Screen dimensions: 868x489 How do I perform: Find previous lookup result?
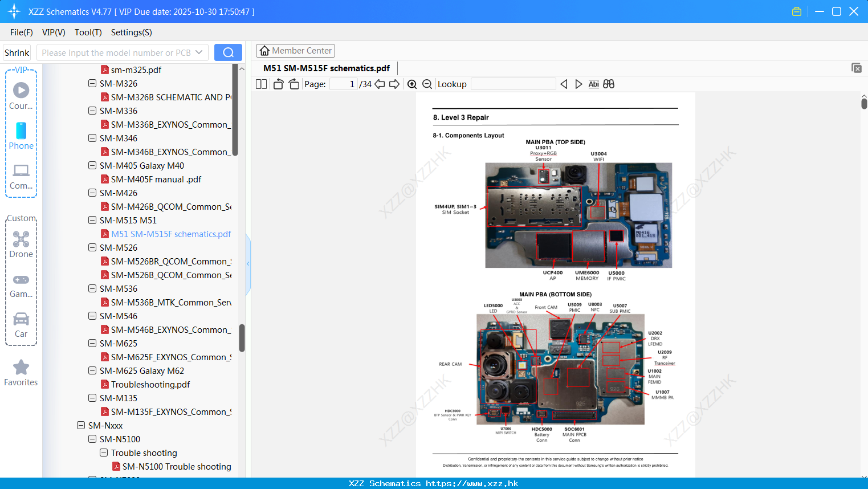564,84
